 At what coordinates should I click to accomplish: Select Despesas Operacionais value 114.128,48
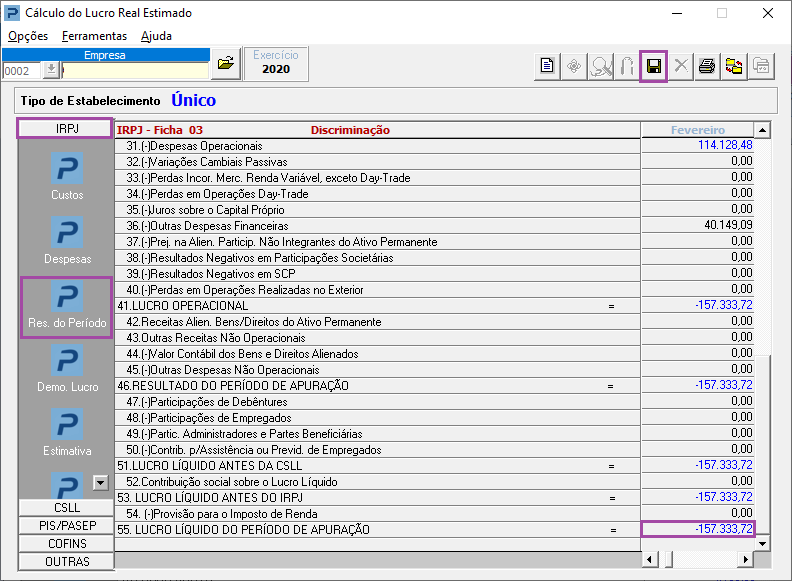click(x=698, y=145)
